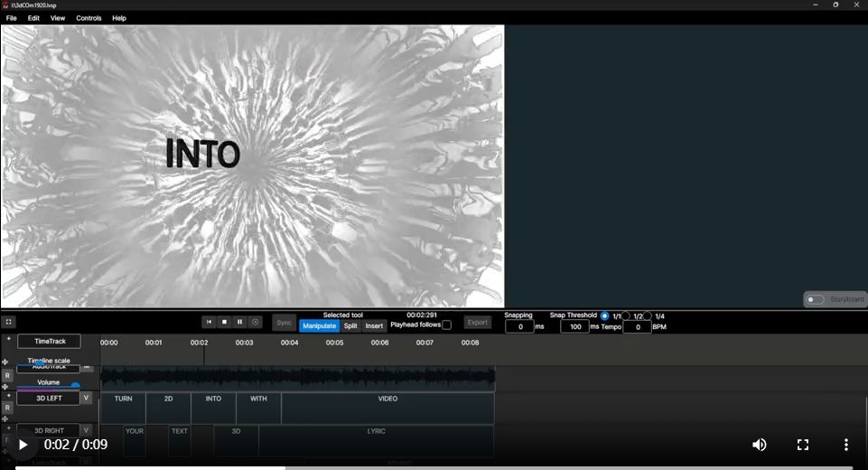Click the 00:04 mark on the time ruler

pyautogui.click(x=290, y=343)
